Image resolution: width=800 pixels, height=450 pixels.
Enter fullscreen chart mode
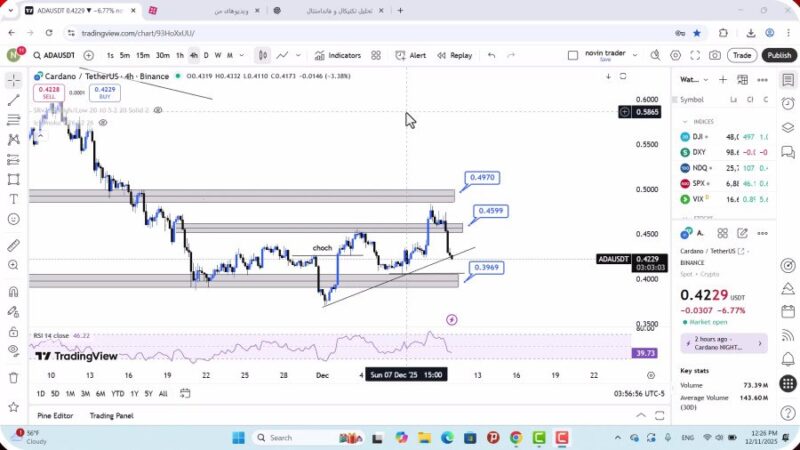pyautogui.click(x=695, y=56)
